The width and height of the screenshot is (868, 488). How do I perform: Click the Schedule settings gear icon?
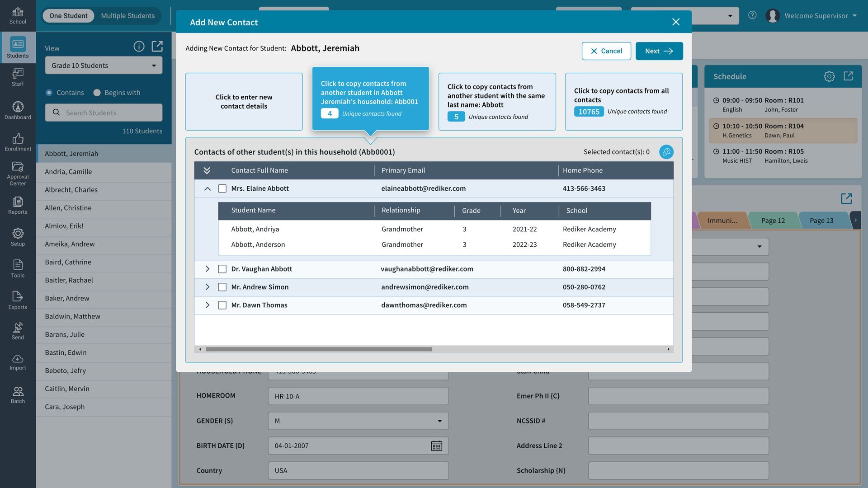click(829, 76)
